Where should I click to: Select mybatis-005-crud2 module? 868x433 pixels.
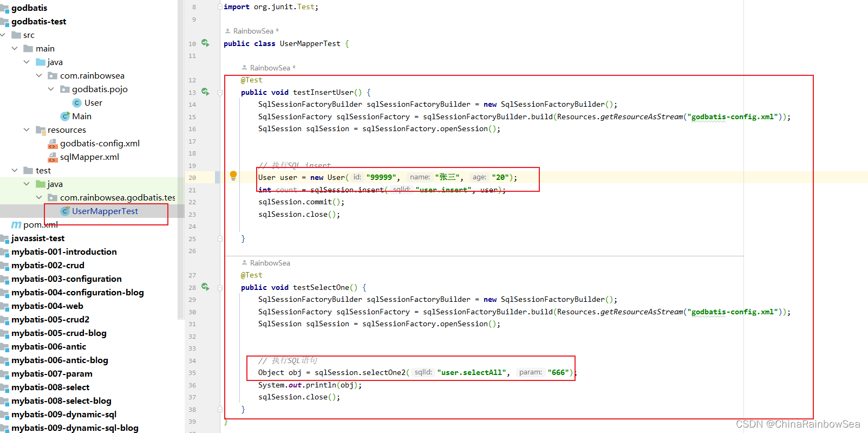coord(50,320)
